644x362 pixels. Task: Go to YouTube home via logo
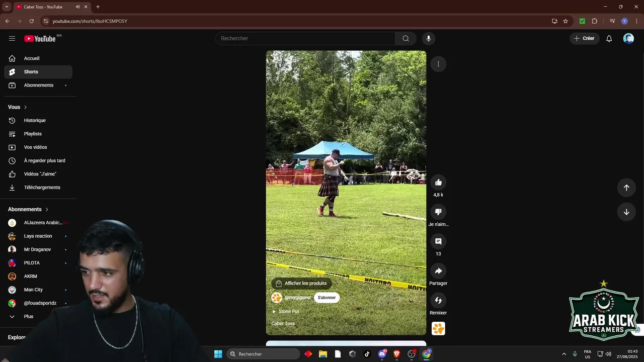pos(40,39)
